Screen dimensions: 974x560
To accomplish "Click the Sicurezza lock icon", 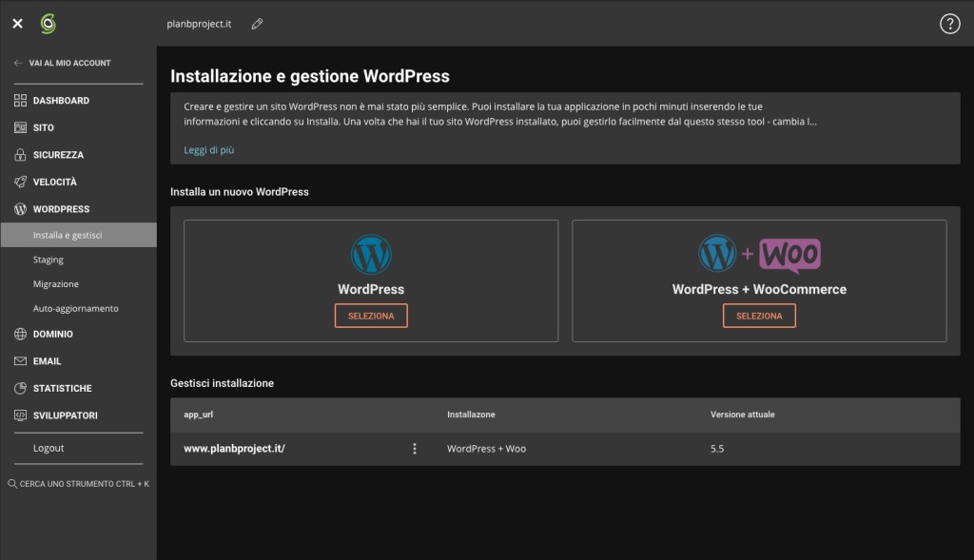I will coord(21,155).
